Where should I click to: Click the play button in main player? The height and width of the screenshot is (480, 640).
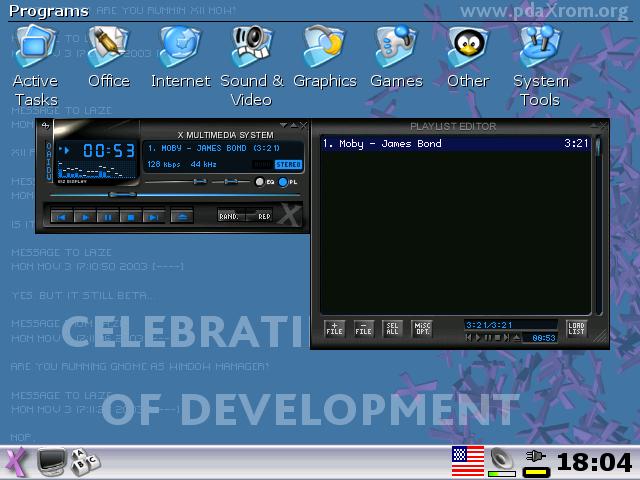(x=85, y=217)
